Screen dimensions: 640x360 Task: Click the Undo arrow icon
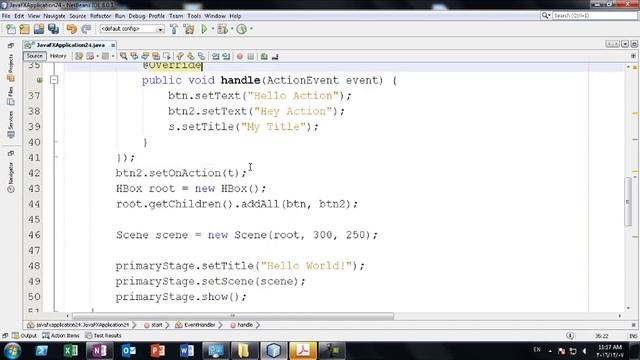71,29
